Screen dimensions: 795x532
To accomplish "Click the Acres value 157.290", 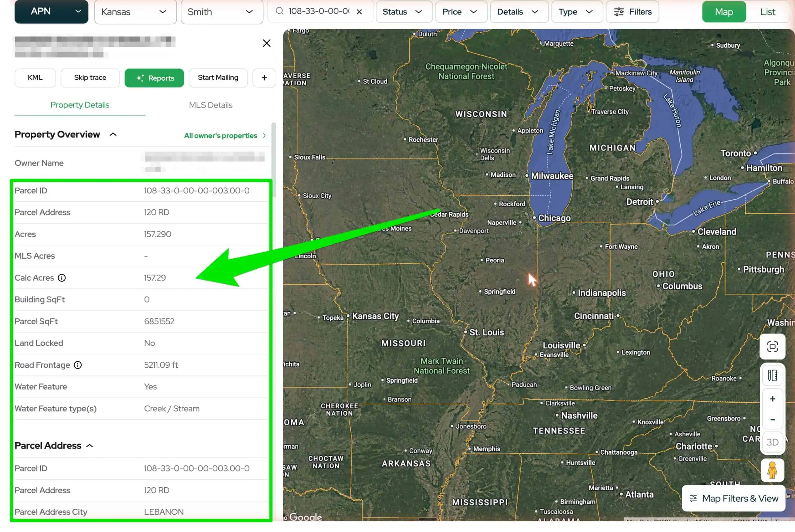I will (158, 234).
